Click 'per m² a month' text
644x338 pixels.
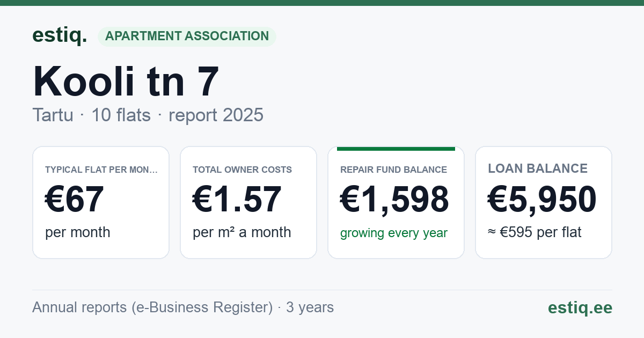(242, 232)
